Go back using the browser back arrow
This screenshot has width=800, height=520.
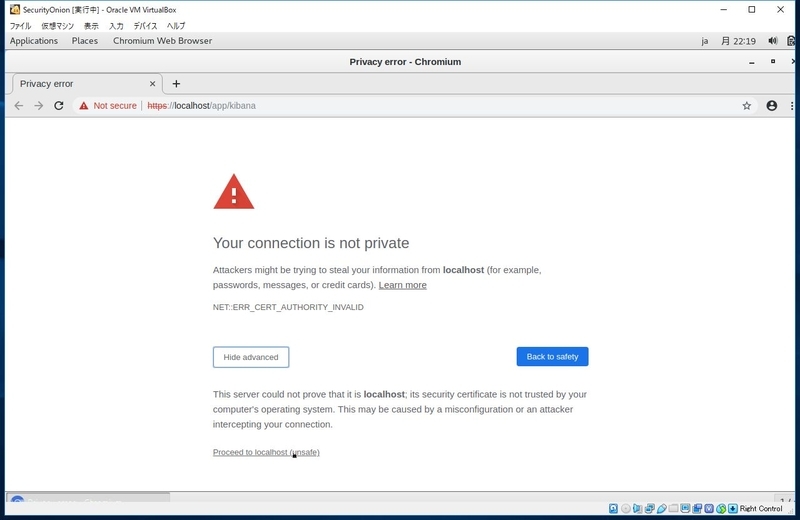19,106
